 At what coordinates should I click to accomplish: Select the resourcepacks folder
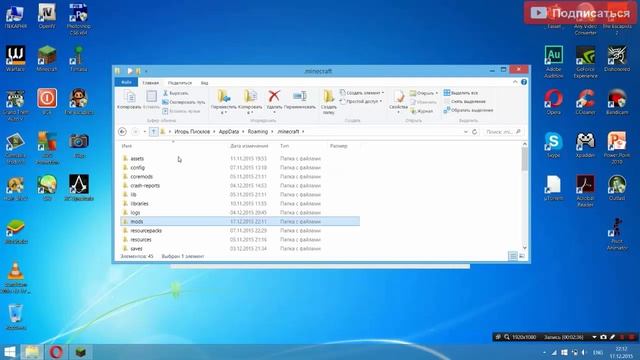coord(146,231)
